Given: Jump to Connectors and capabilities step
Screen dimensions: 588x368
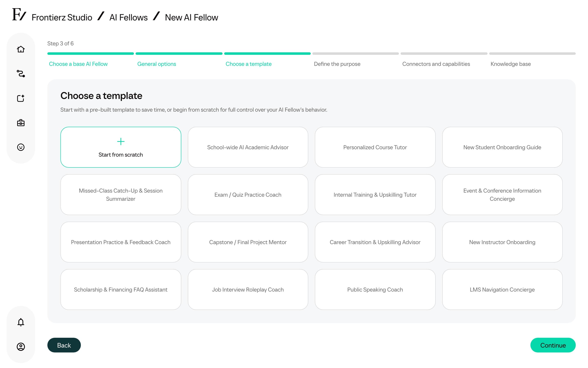Looking at the screenshot, I should [x=436, y=64].
